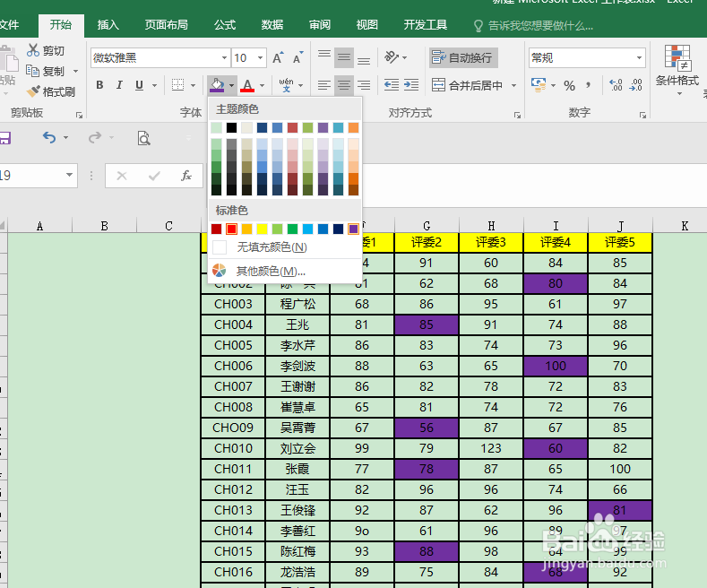Select cell containing 123
Image resolution: width=707 pixels, height=588 pixels.
pos(490,448)
